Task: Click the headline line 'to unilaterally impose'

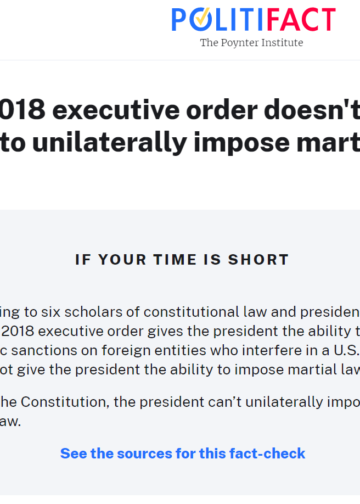Action: [x=180, y=143]
